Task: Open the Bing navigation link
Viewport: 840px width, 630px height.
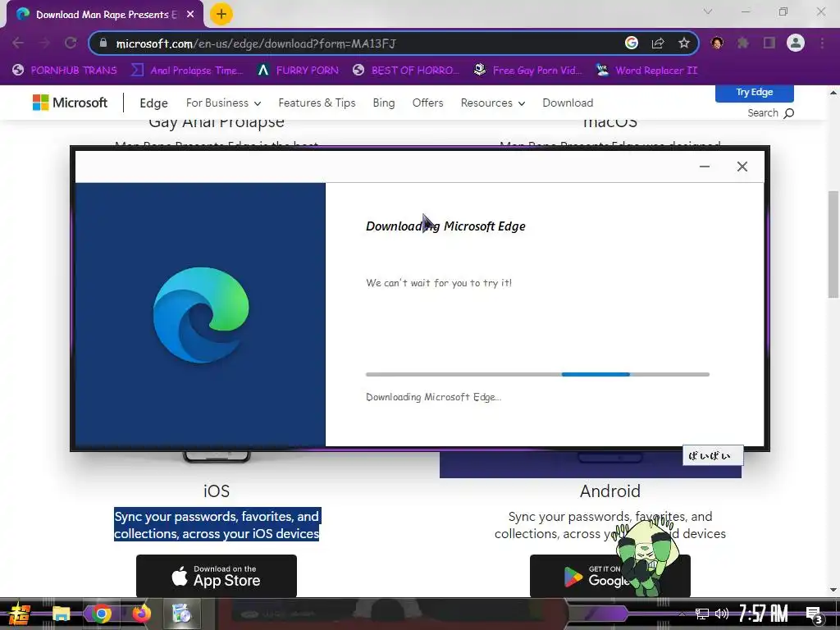Action: pyautogui.click(x=384, y=103)
